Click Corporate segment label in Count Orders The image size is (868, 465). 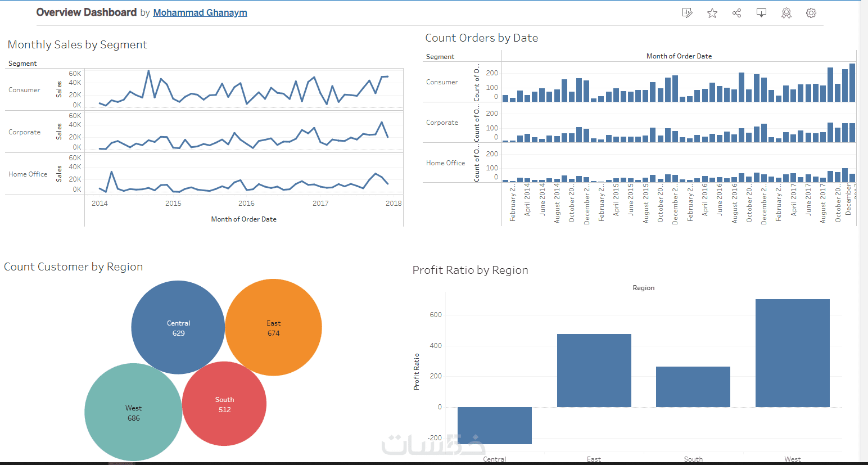442,123
